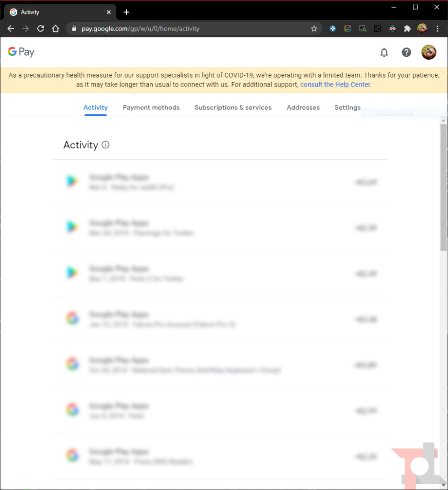Open the browser extensions puzzle icon
This screenshot has height=490, width=448.
coord(407,28)
